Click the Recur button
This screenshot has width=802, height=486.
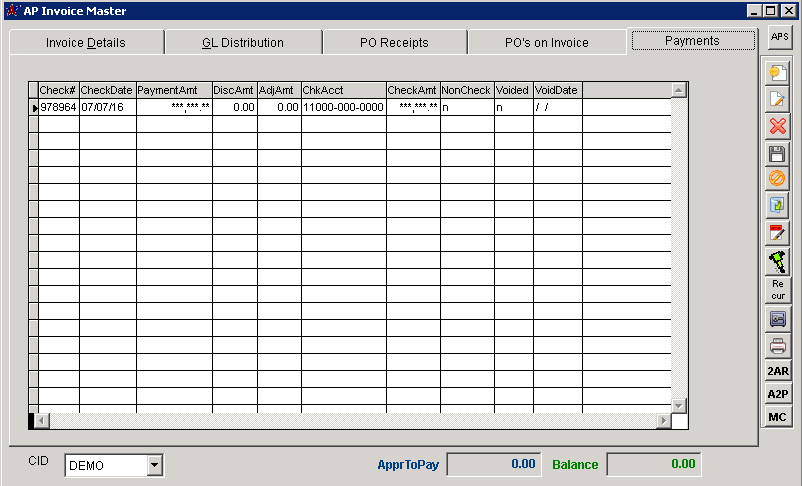click(777, 290)
